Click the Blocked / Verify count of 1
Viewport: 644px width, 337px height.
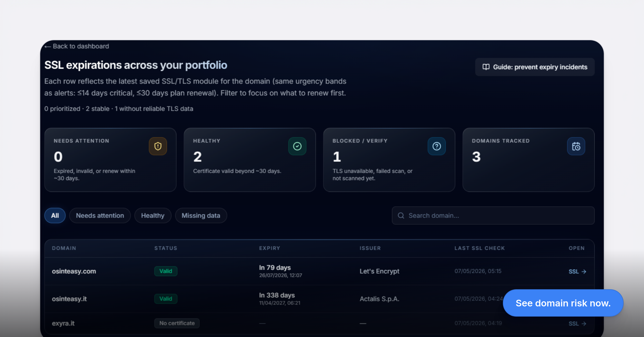pyautogui.click(x=337, y=157)
